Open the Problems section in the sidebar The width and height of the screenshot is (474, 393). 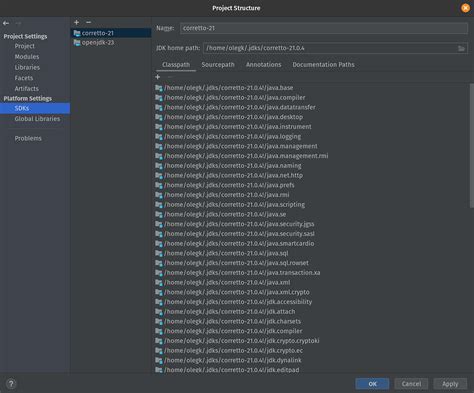28,138
